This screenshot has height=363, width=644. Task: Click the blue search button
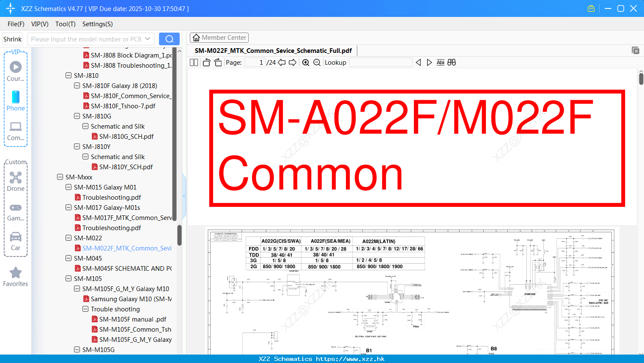click(x=169, y=39)
